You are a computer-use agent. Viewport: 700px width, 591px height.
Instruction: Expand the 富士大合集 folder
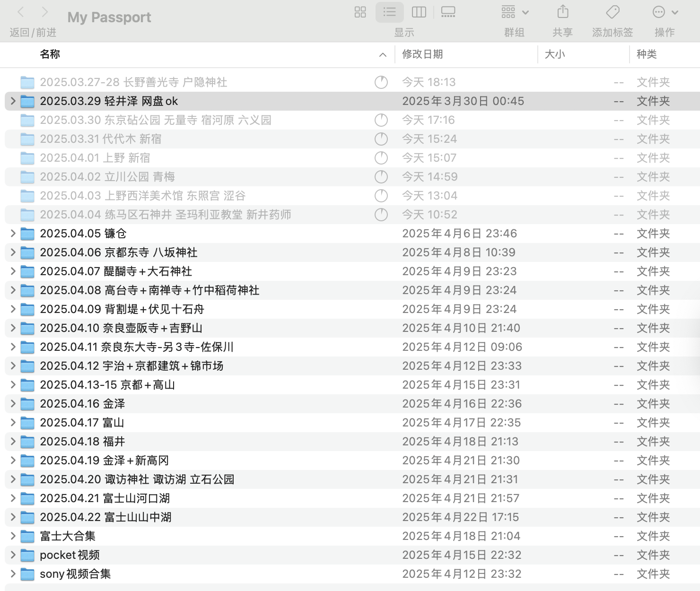click(x=13, y=536)
